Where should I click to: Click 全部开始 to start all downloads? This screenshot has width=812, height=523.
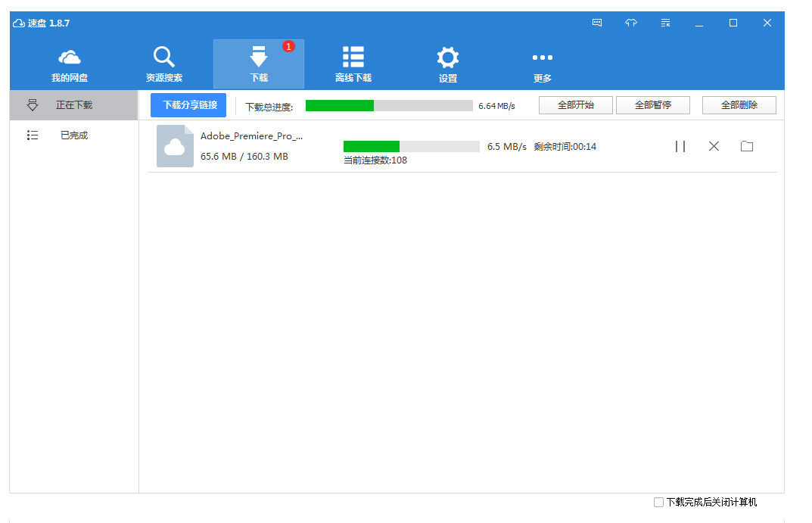click(x=576, y=105)
